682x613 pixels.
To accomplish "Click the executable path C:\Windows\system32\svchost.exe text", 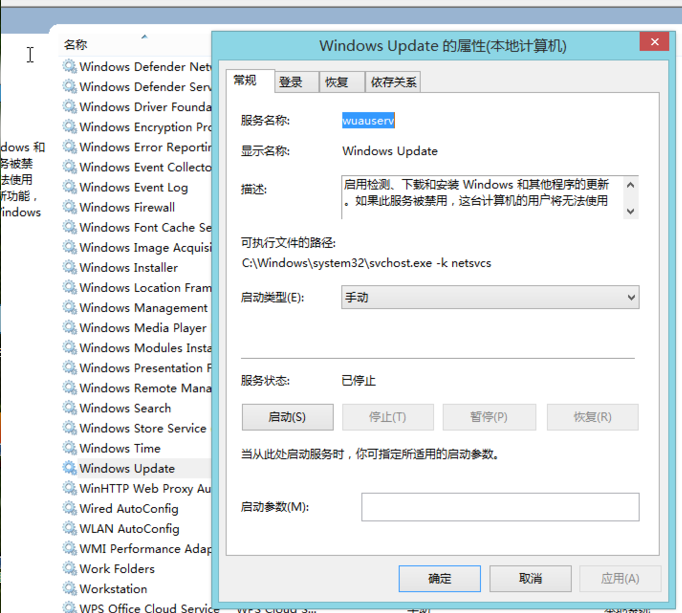I will click(x=367, y=263).
